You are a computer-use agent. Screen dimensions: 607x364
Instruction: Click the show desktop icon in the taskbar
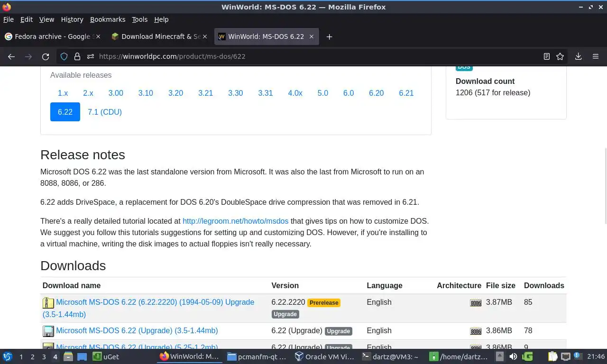tap(82, 356)
